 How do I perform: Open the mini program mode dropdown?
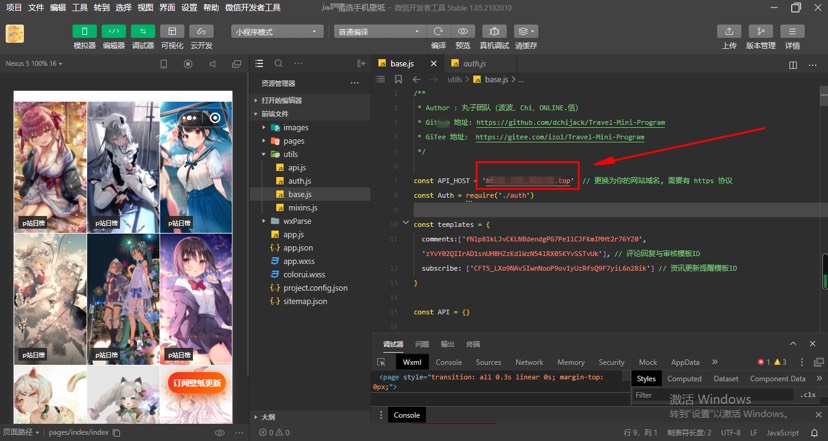pyautogui.click(x=276, y=32)
